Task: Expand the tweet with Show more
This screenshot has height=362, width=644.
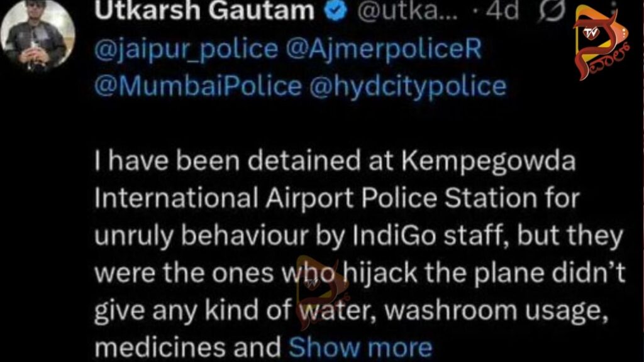Action: pyautogui.click(x=360, y=348)
